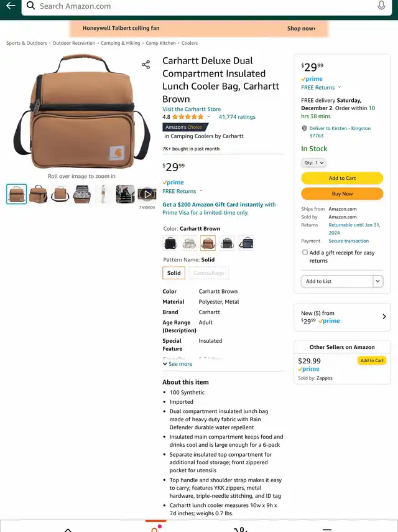Tap the microphone voice search icon
Screen dimensions: 398x532
coord(381,6)
